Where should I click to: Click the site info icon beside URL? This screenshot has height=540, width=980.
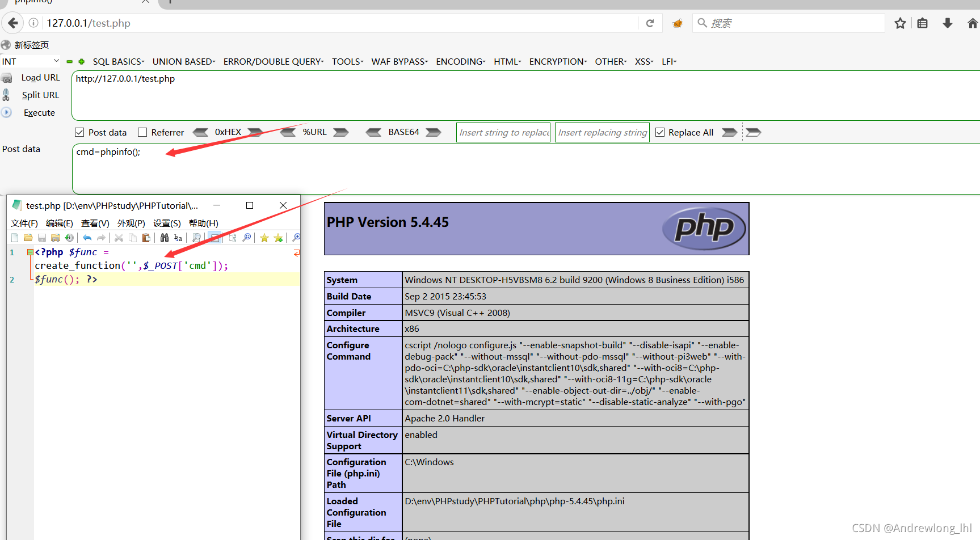pyautogui.click(x=34, y=23)
